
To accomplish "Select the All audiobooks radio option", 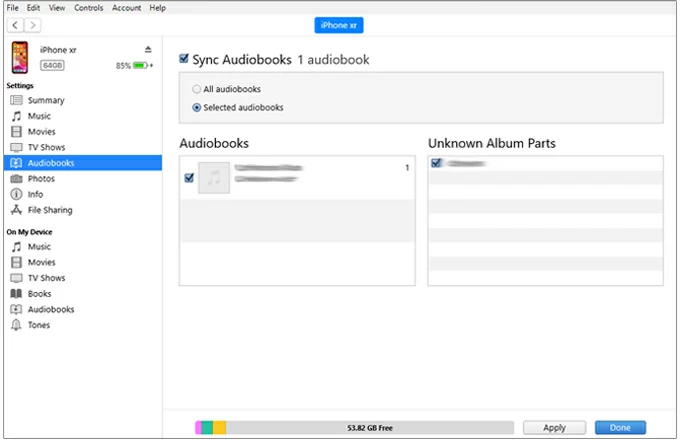I will 196,89.
